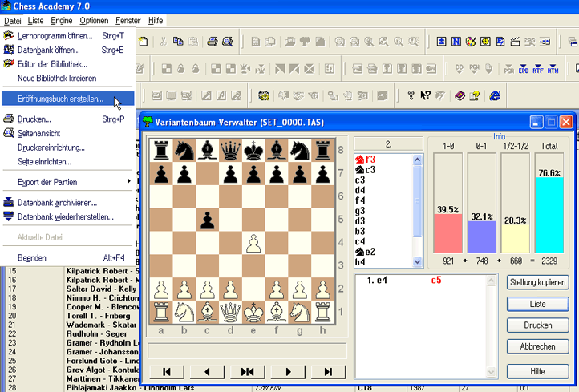Select the red knight f3 move in move list
Viewport: 579px width, 392px height.
pos(365,160)
